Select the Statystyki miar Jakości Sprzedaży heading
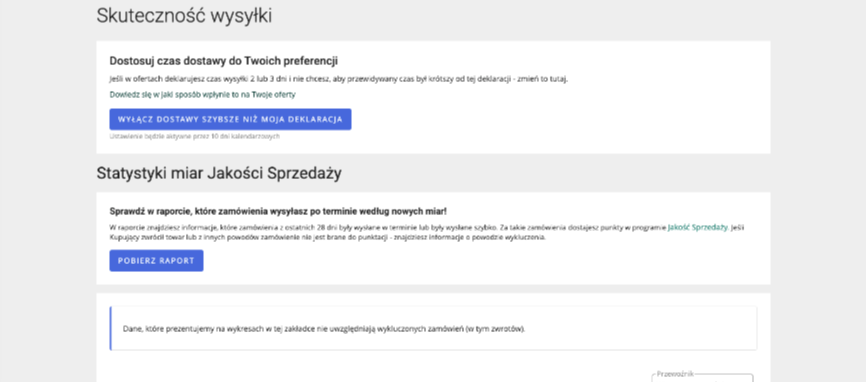 [219, 173]
